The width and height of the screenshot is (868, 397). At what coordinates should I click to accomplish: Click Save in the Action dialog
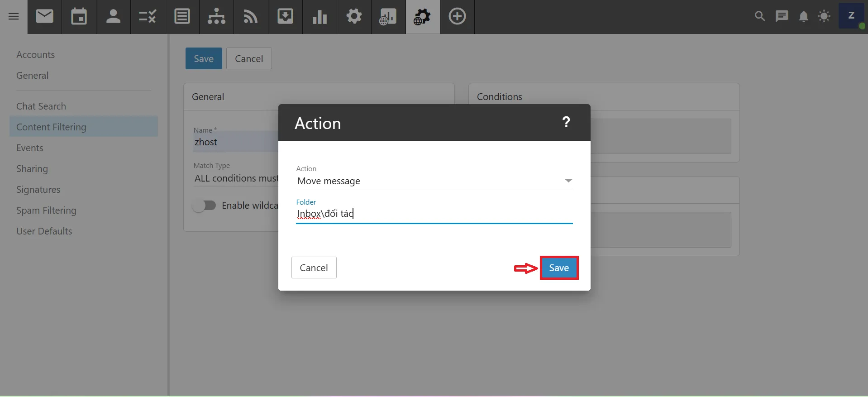tap(559, 268)
